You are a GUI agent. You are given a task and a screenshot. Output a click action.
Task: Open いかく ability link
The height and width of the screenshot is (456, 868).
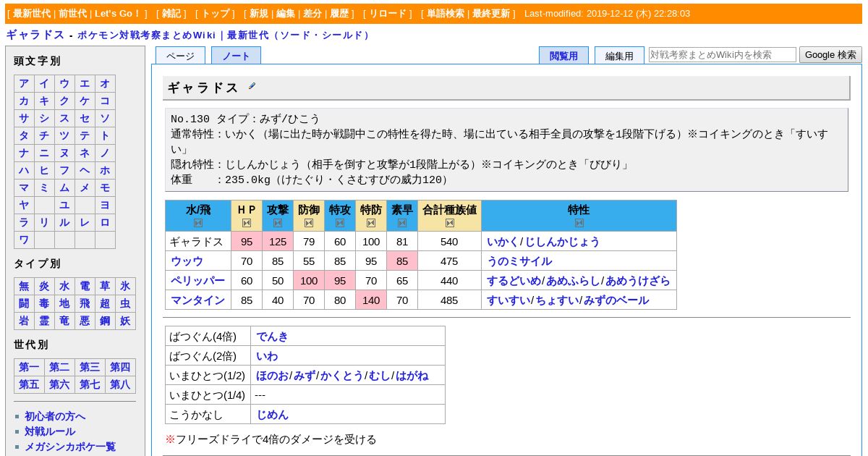pos(503,242)
